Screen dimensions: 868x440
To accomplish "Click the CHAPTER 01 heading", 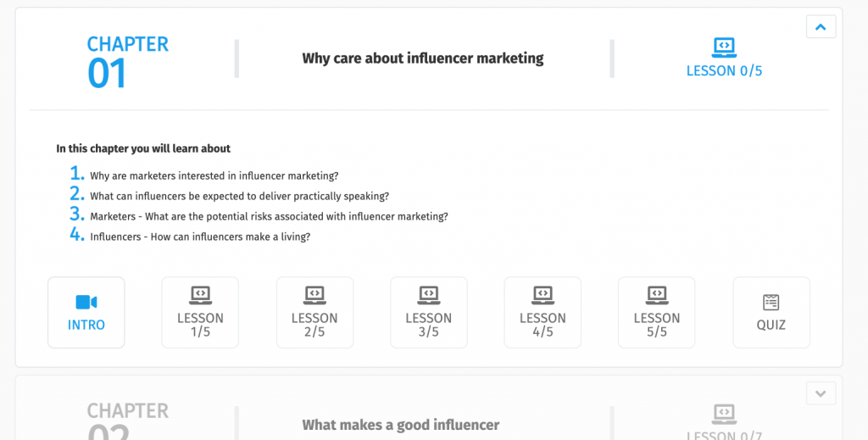I will click(x=127, y=61).
